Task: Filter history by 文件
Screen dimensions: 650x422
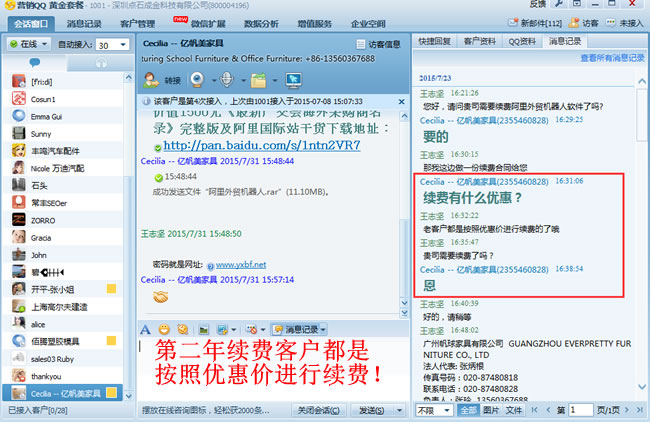Action: 514,410
